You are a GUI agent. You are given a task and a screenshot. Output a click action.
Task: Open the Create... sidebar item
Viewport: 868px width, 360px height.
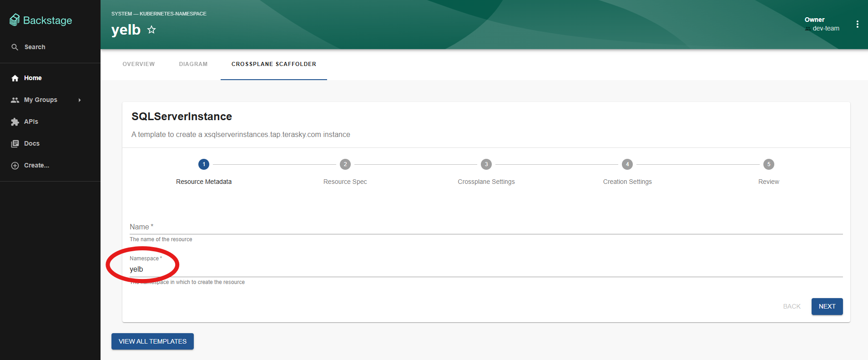click(50, 165)
